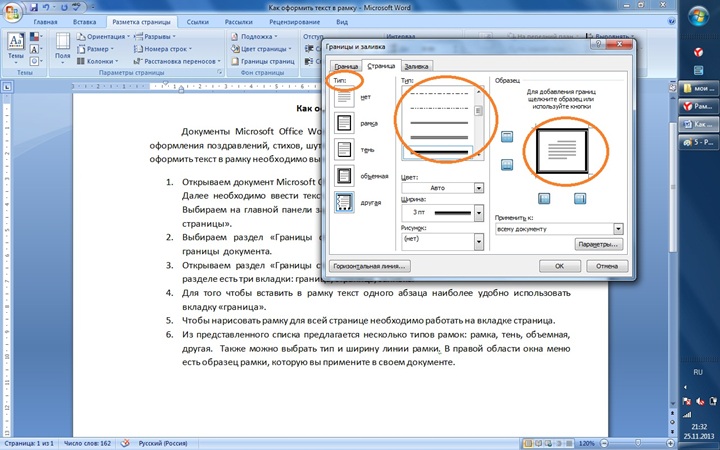Adjust the zoom slider in status bar

click(x=637, y=444)
